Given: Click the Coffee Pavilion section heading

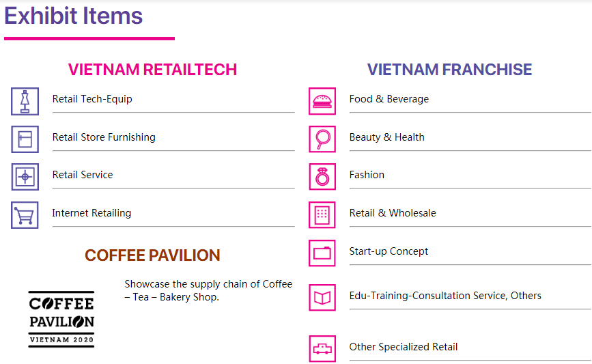Looking at the screenshot, I should point(152,255).
